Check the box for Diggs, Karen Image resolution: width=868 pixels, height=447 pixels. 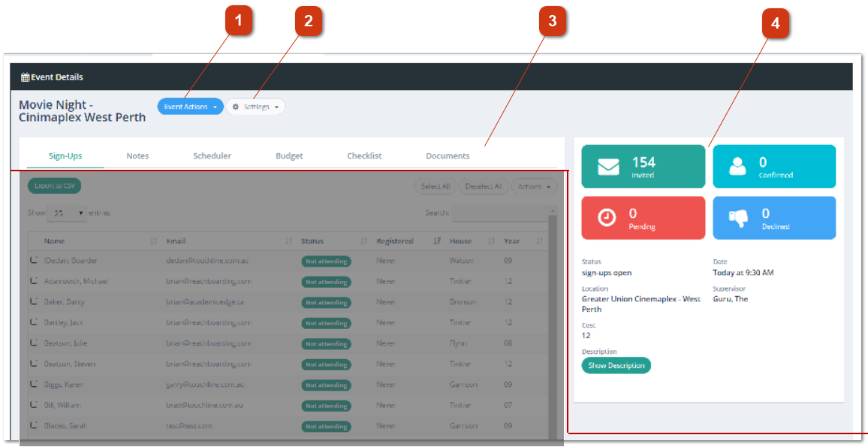point(34,385)
